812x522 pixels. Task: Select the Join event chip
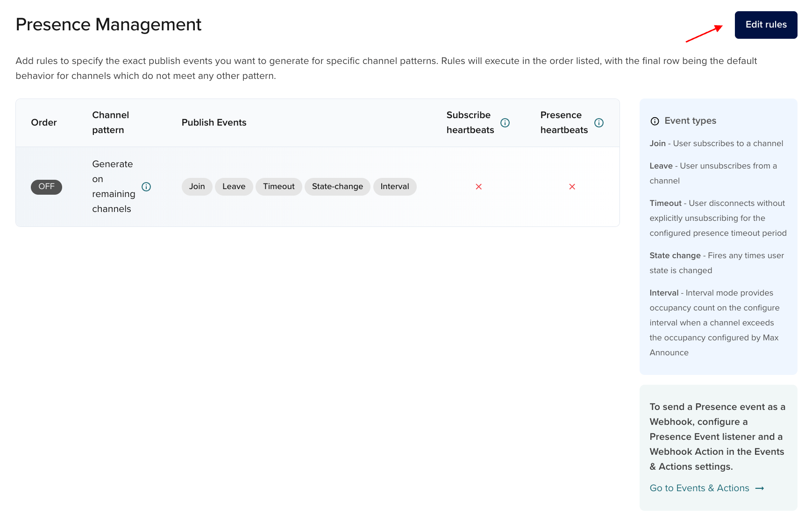click(x=197, y=187)
